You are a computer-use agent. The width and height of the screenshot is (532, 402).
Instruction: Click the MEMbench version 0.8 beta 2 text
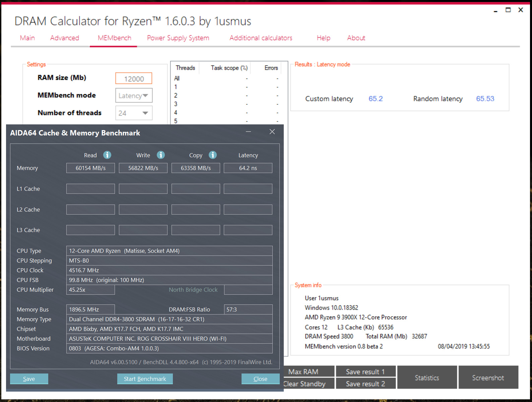point(344,346)
